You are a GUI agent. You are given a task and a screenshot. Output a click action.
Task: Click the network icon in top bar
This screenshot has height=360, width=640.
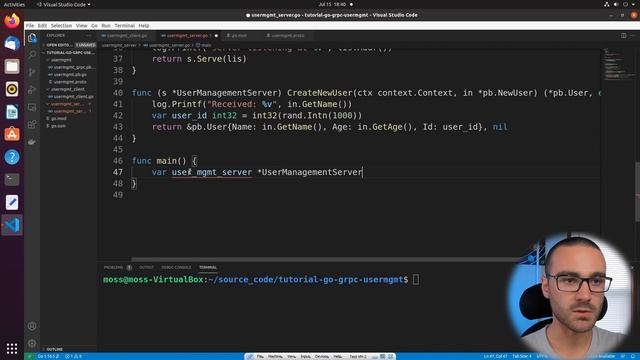pos(607,4)
